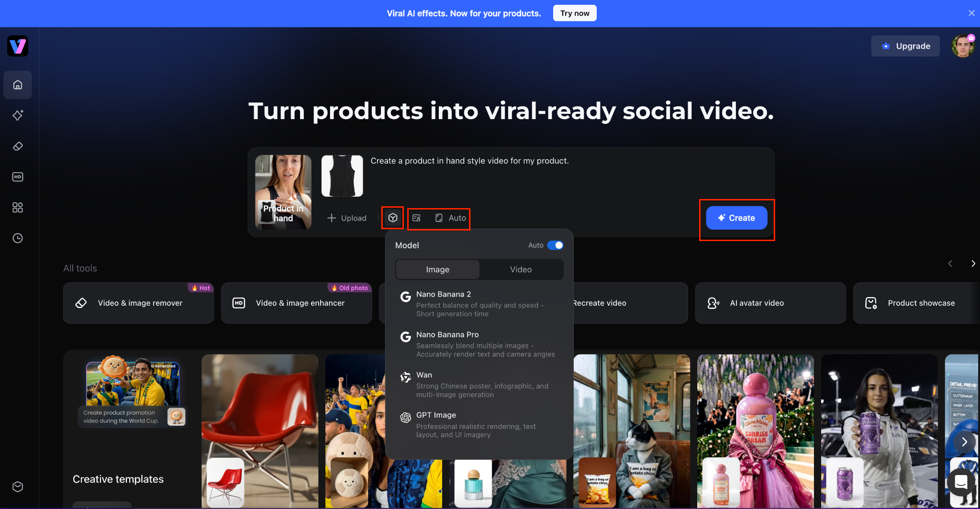Open Video & image remover tool
The height and width of the screenshot is (509, 980).
pyautogui.click(x=139, y=303)
